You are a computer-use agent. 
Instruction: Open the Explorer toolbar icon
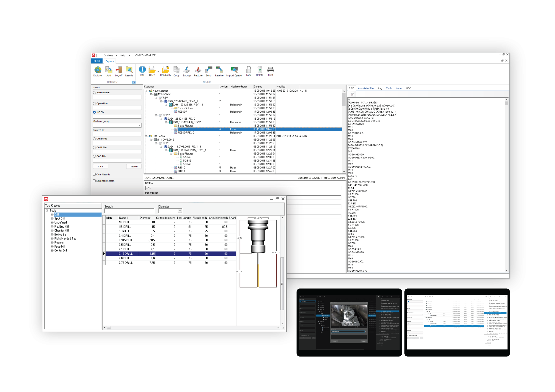point(98,71)
